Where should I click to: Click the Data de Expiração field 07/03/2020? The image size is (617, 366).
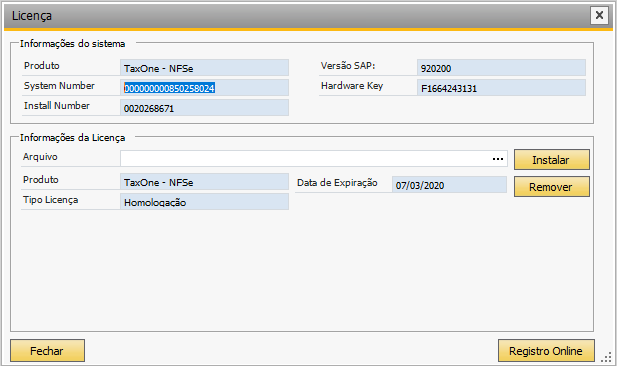(449, 185)
